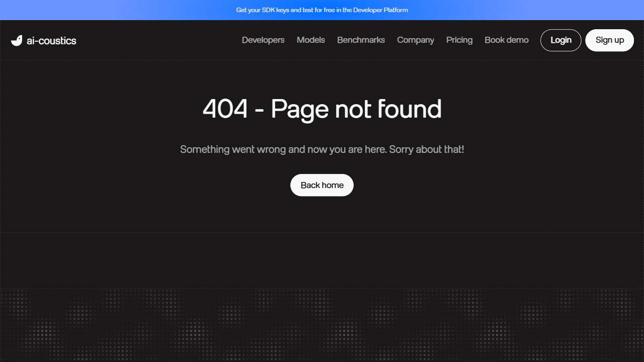644x362 pixels.
Task: Click the Sorry about that sentence
Action: 427,149
